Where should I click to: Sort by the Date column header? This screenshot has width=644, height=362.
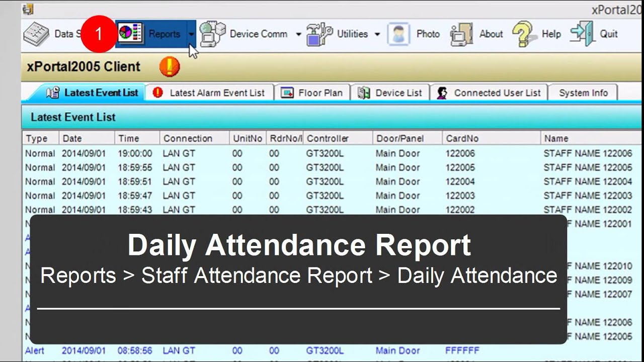point(87,138)
